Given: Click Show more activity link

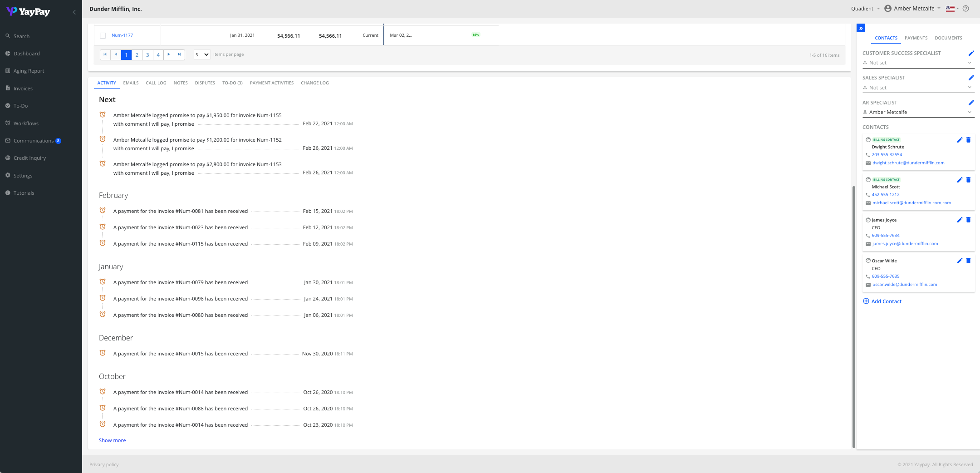Looking at the screenshot, I should (x=112, y=440).
